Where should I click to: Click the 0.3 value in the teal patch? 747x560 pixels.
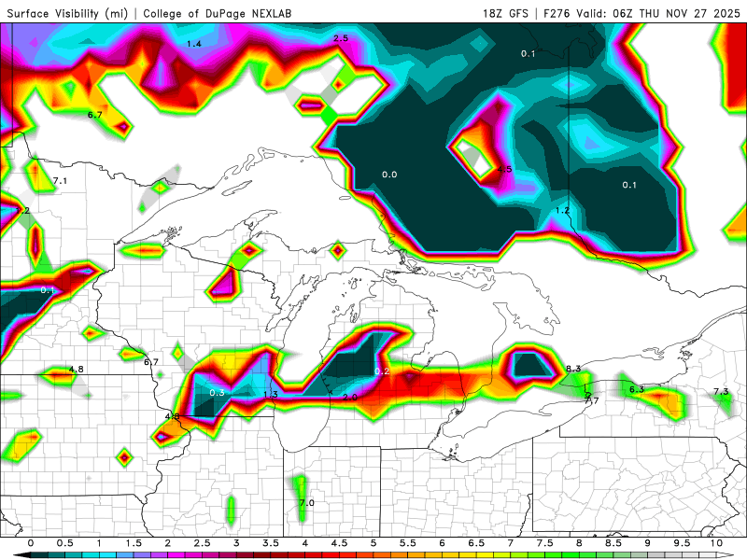[x=217, y=393]
